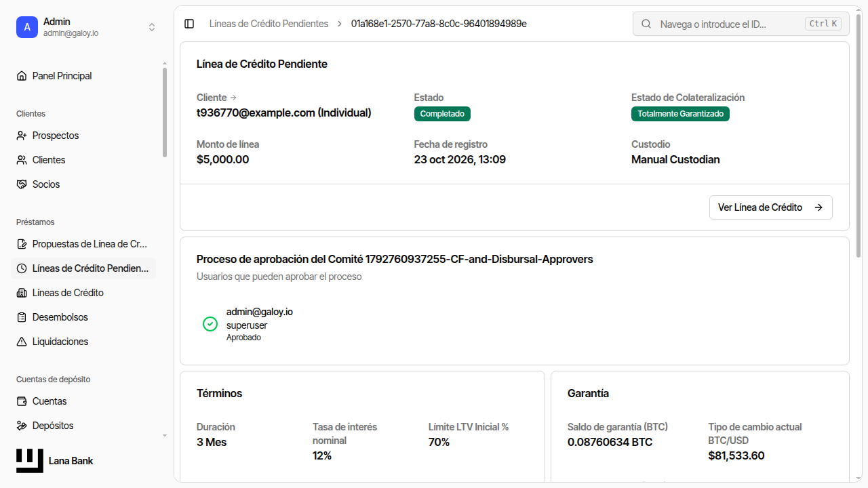This screenshot has height=488, width=868.
Task: Click the Líneas de Crédito bank icon
Action: pos(22,293)
